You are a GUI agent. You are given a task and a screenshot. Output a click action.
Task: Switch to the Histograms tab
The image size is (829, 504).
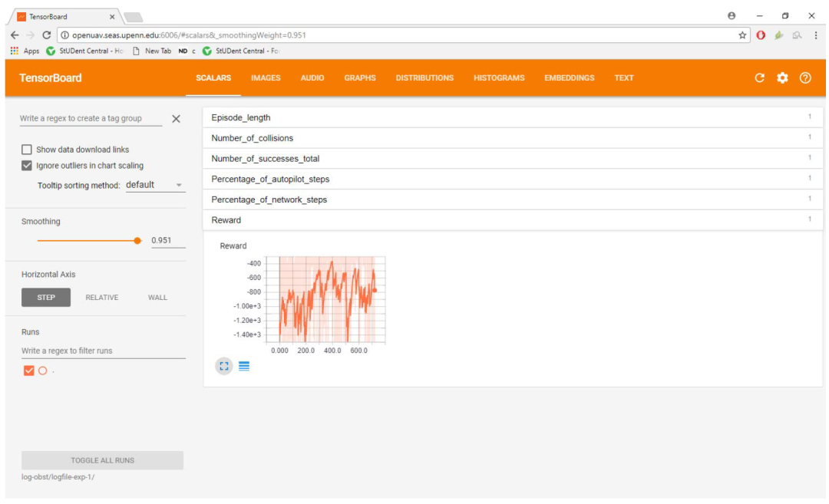pyautogui.click(x=499, y=78)
